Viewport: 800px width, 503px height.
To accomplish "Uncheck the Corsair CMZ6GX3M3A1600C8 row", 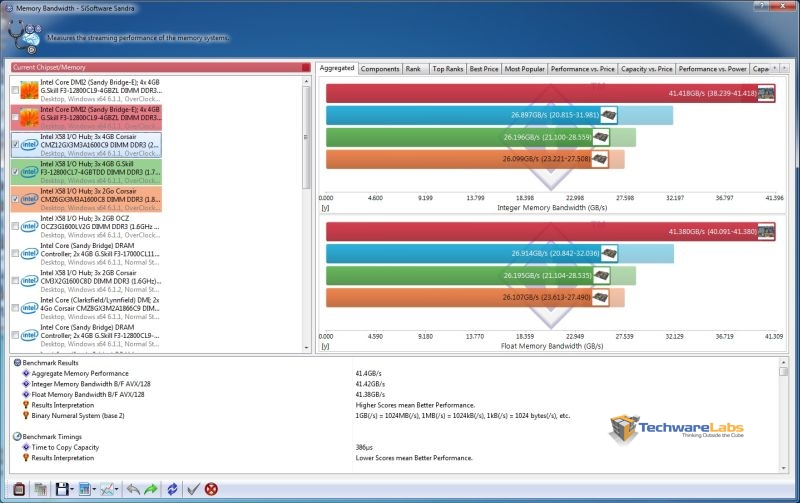I will point(15,199).
